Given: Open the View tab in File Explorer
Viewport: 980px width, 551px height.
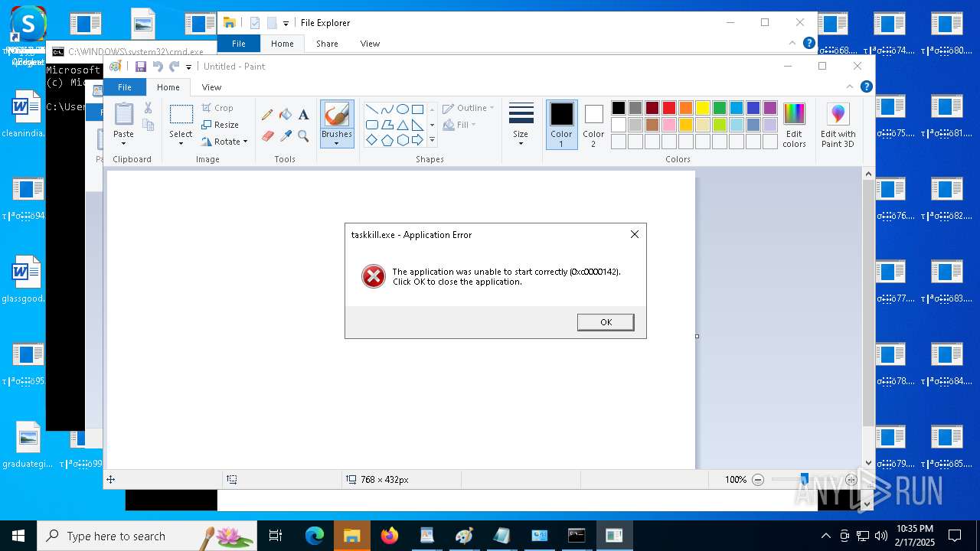Looking at the screenshot, I should click(x=370, y=44).
